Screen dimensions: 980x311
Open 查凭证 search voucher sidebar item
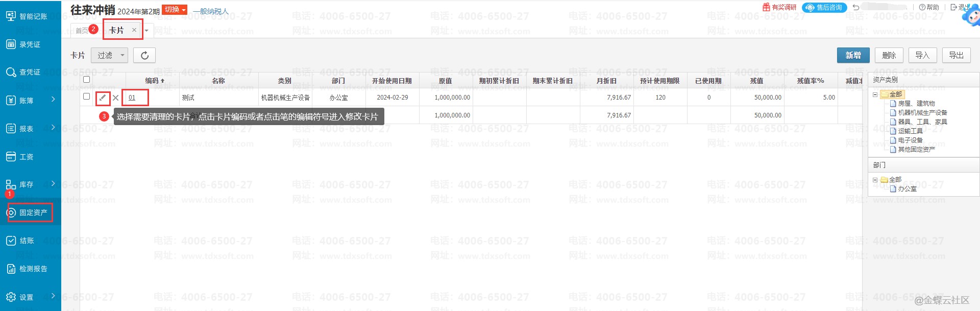pos(30,72)
